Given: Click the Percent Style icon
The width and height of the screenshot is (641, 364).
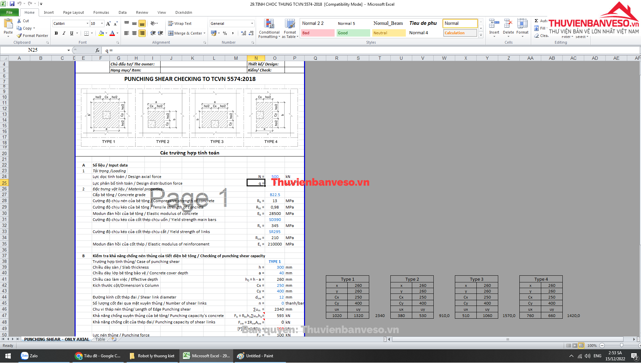Looking at the screenshot, I should point(225,33).
